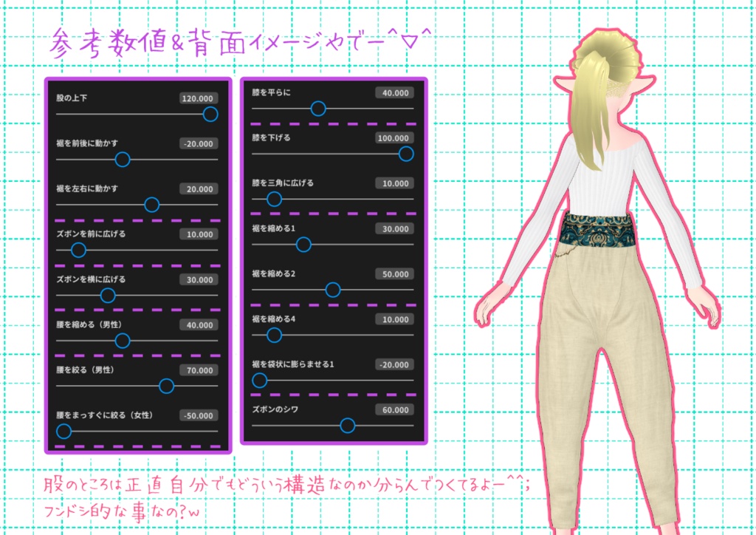Click the 股の上下 label text
This screenshot has height=535, width=756.
[72, 98]
